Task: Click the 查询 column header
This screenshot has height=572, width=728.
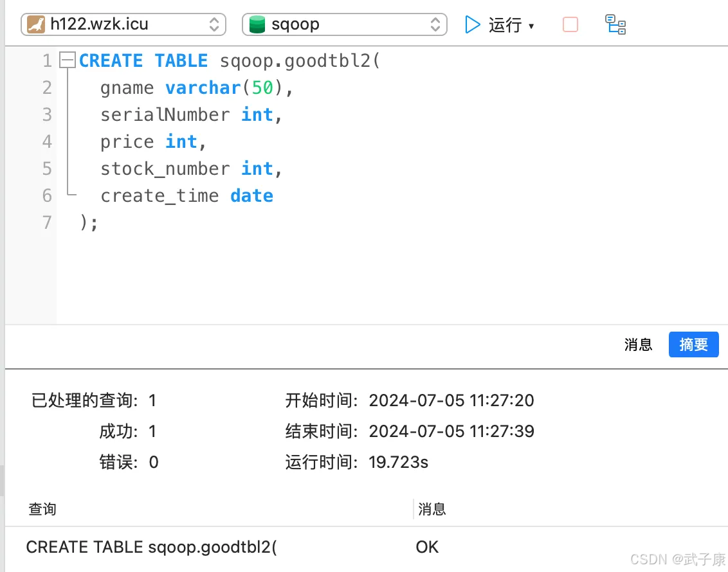Action: pos(42,509)
